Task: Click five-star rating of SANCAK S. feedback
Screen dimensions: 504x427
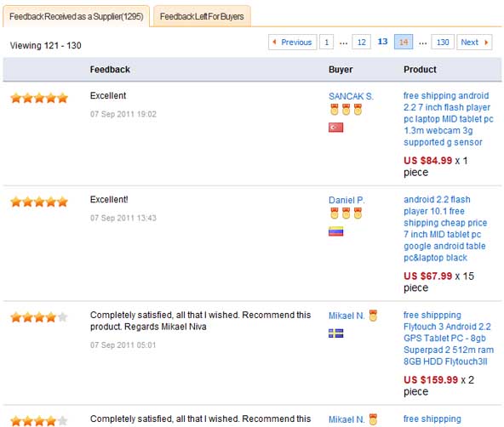Action: (x=39, y=98)
